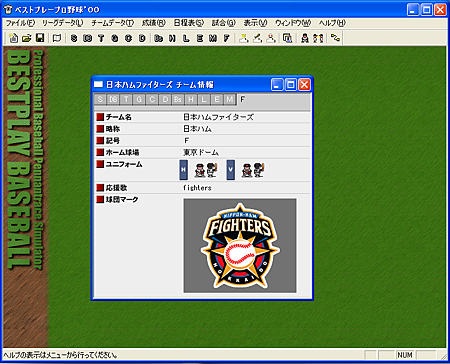Close the 日本ハムファイターズ team info window
450x364 pixels.
pos(304,85)
